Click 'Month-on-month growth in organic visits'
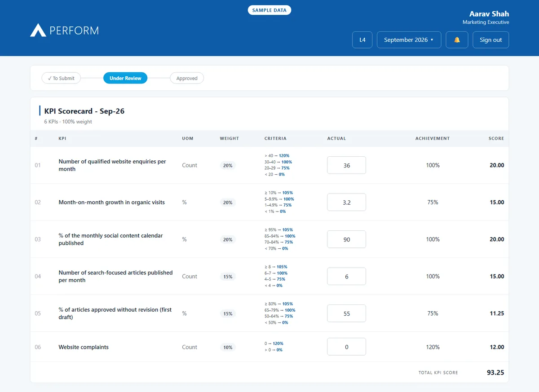This screenshot has height=392, width=539. pyautogui.click(x=111, y=202)
